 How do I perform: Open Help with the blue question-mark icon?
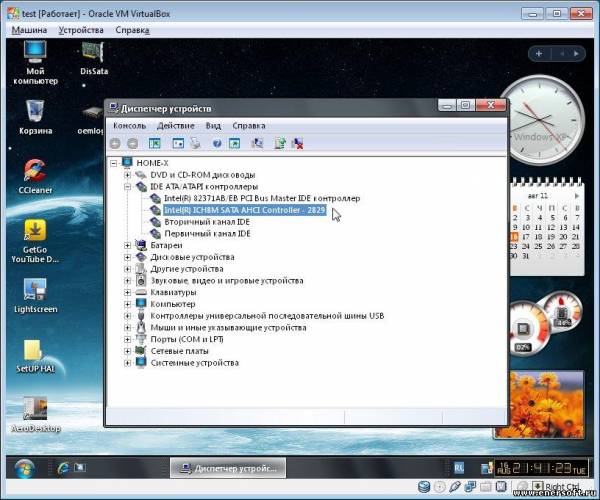click(217, 143)
